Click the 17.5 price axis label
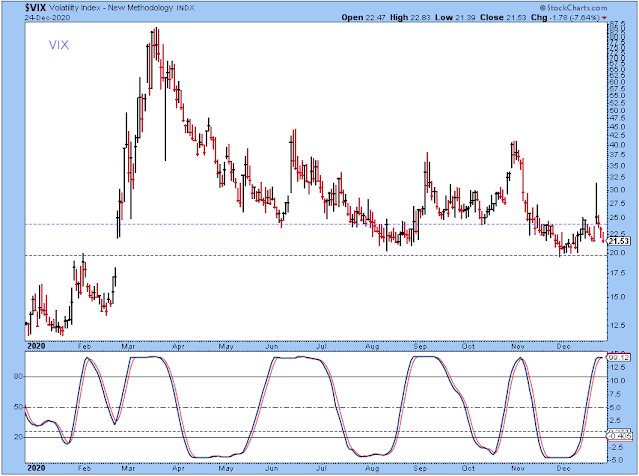 click(x=617, y=273)
